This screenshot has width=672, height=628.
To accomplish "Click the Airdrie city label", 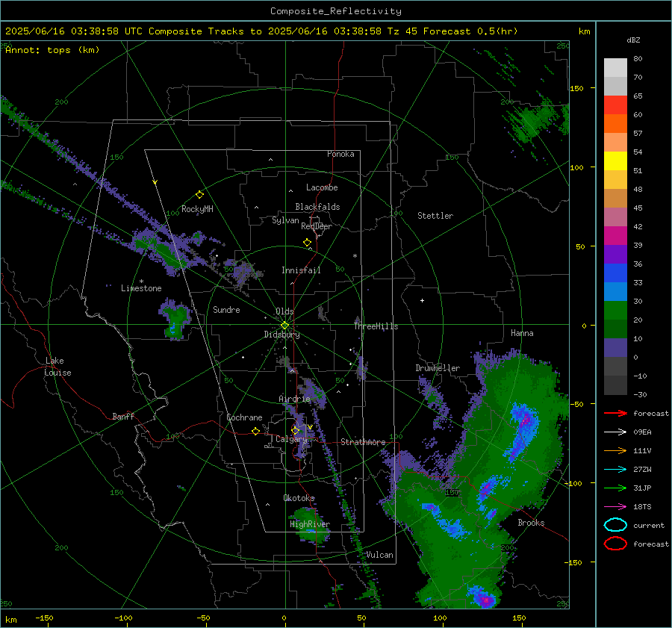I will (x=294, y=399).
